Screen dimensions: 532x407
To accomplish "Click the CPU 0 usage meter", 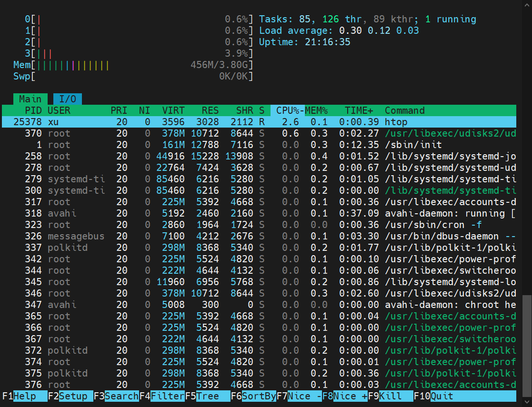I will [x=139, y=20].
